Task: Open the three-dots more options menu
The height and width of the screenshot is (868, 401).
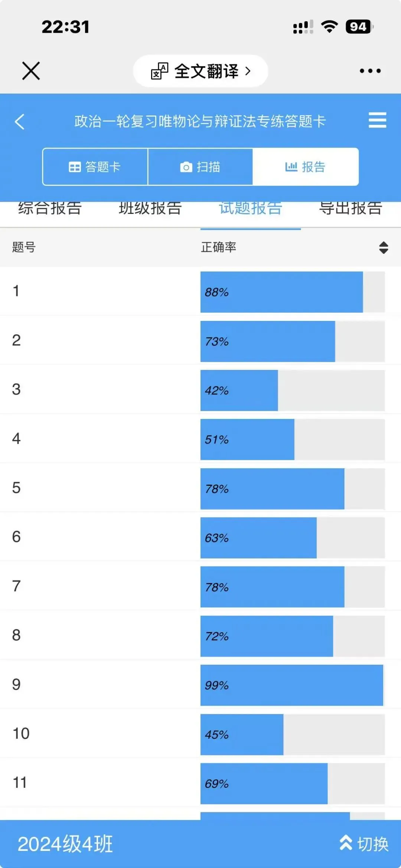Action: (x=370, y=71)
